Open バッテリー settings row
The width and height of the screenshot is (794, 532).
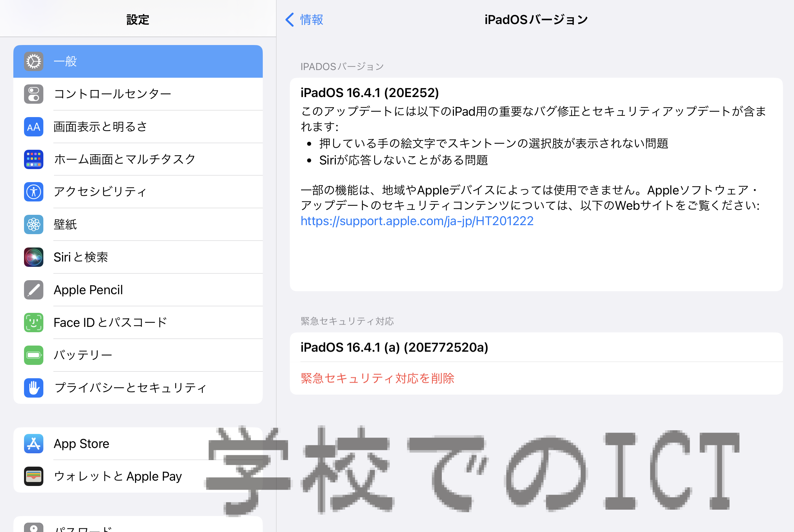pyautogui.click(x=138, y=355)
